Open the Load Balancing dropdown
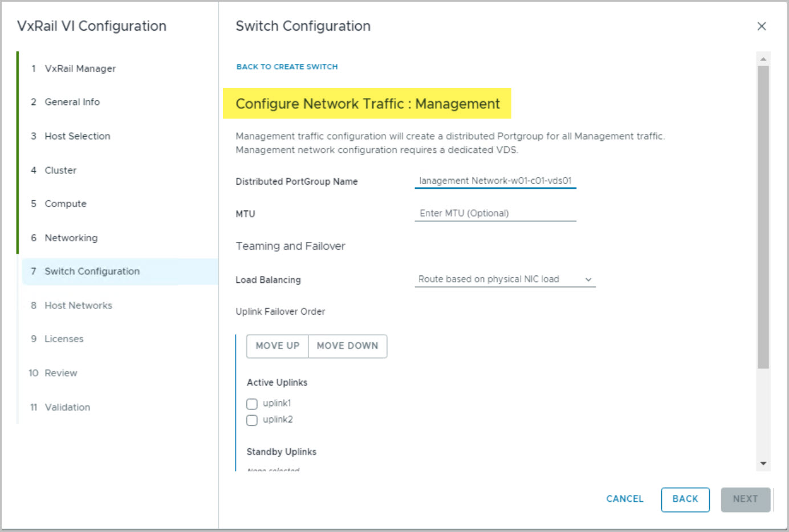 coord(505,279)
